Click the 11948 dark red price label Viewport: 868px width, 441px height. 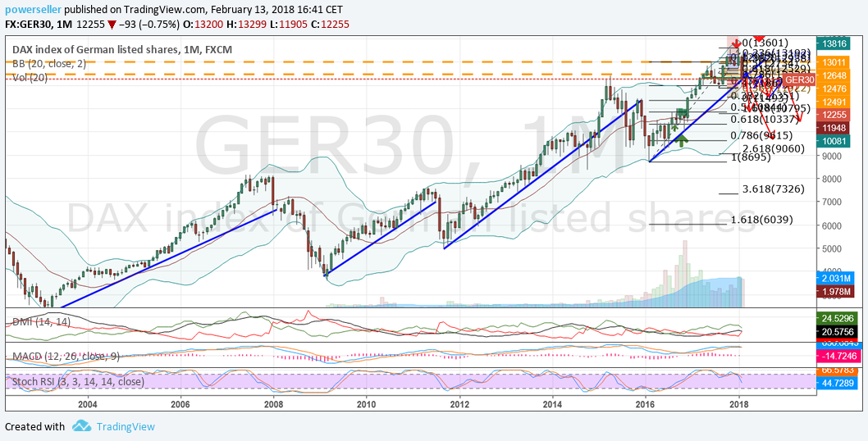click(833, 128)
